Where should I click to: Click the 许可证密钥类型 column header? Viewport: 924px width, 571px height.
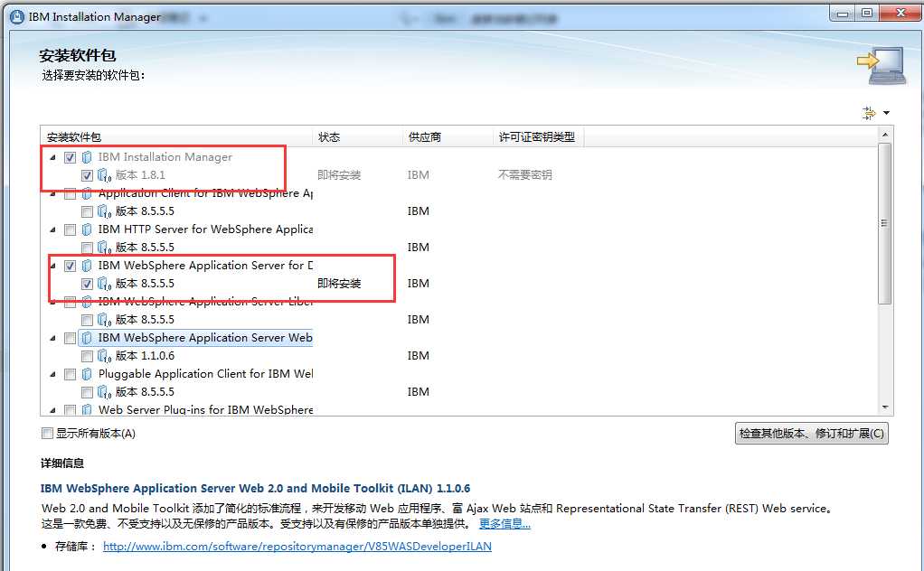537,137
